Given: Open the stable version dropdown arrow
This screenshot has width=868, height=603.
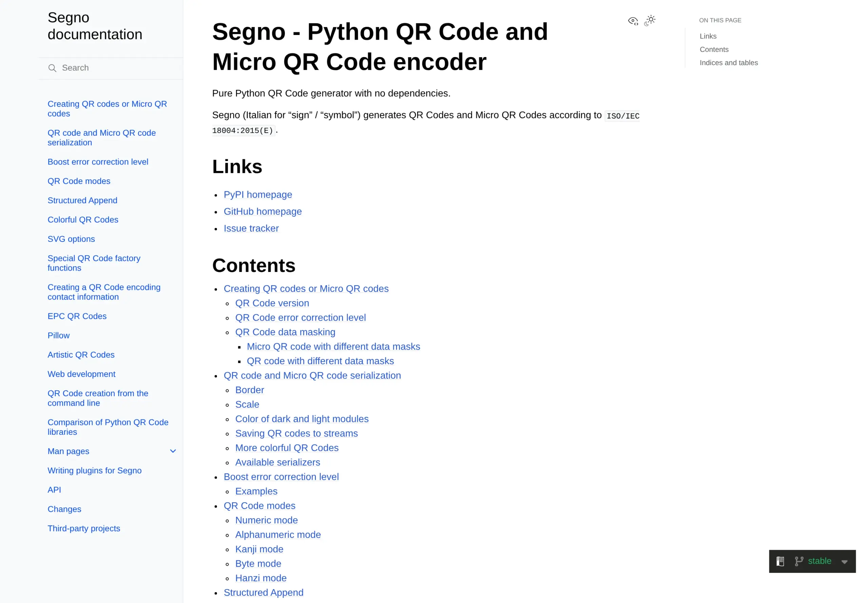Looking at the screenshot, I should pos(845,562).
